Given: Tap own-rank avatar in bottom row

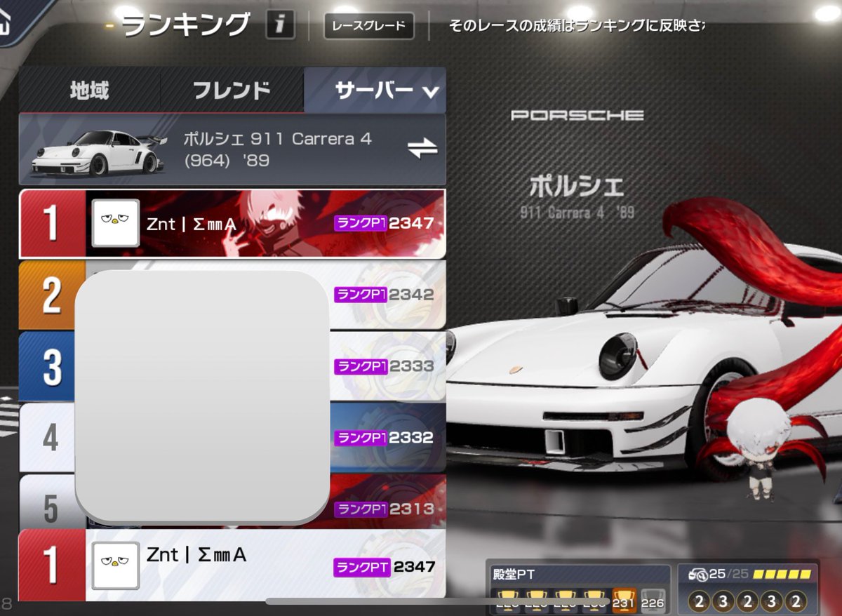Looking at the screenshot, I should point(115,565).
